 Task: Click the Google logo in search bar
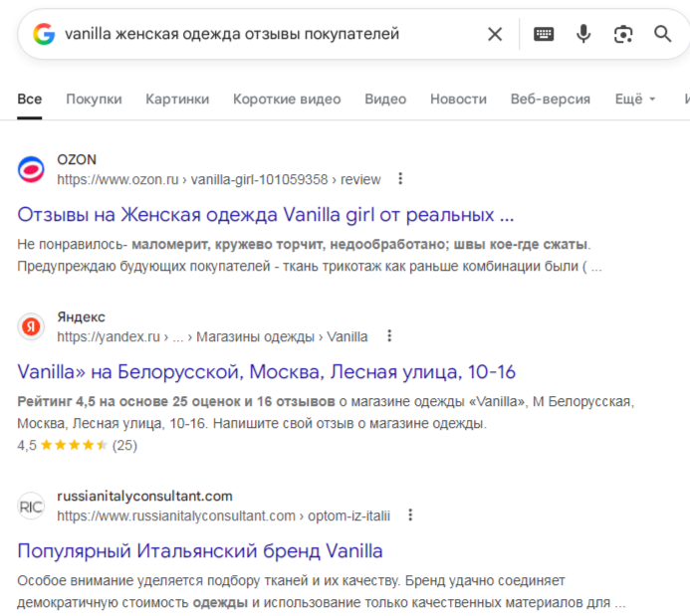pyautogui.click(x=43, y=34)
